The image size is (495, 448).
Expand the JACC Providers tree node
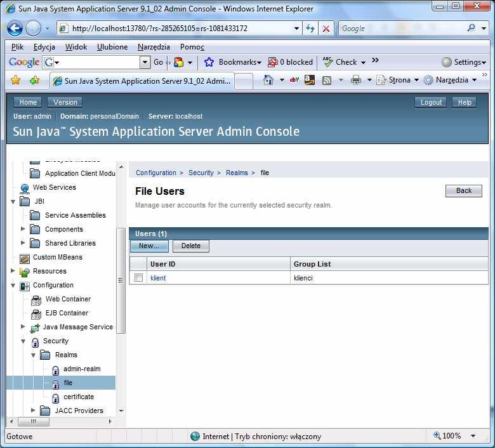pos(33,410)
